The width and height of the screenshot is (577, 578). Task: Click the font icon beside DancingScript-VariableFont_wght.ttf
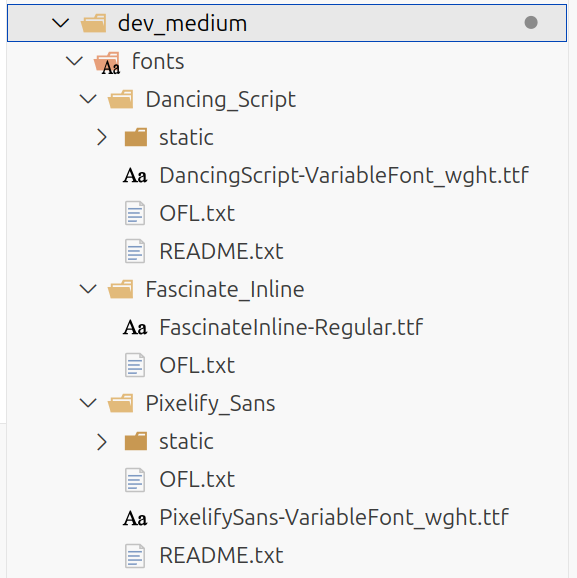click(x=135, y=175)
